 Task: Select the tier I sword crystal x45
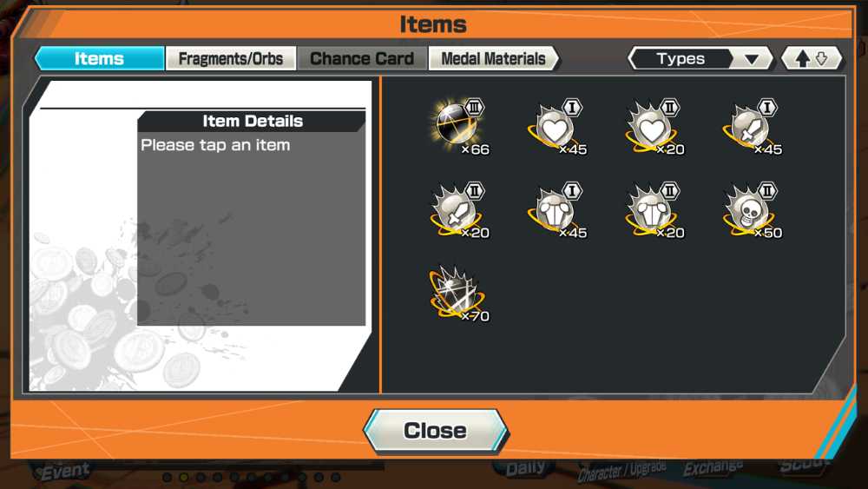(x=751, y=126)
